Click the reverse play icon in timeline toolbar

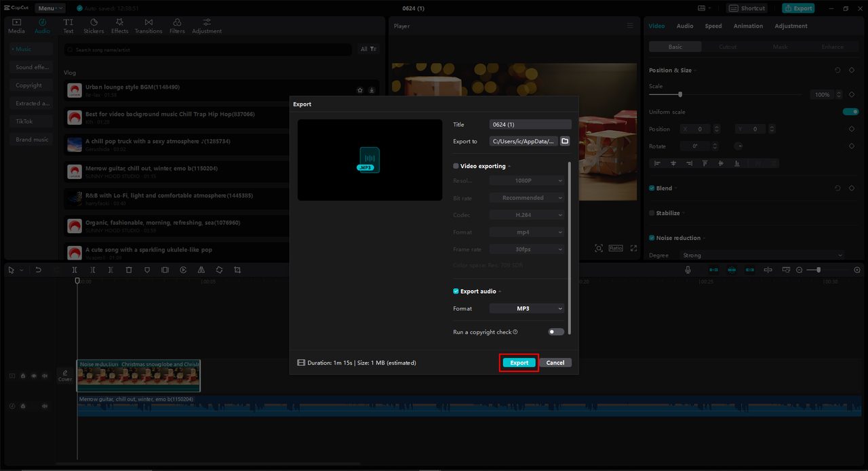[x=183, y=270]
